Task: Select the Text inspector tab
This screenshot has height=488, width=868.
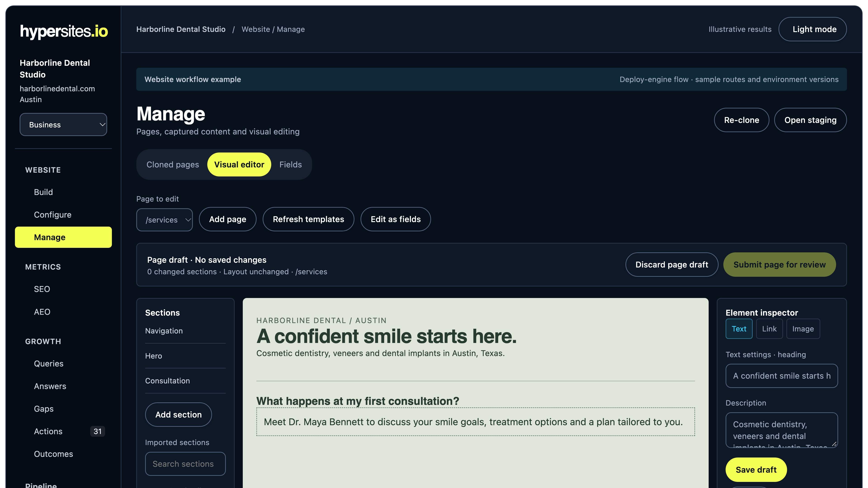Action: click(739, 329)
